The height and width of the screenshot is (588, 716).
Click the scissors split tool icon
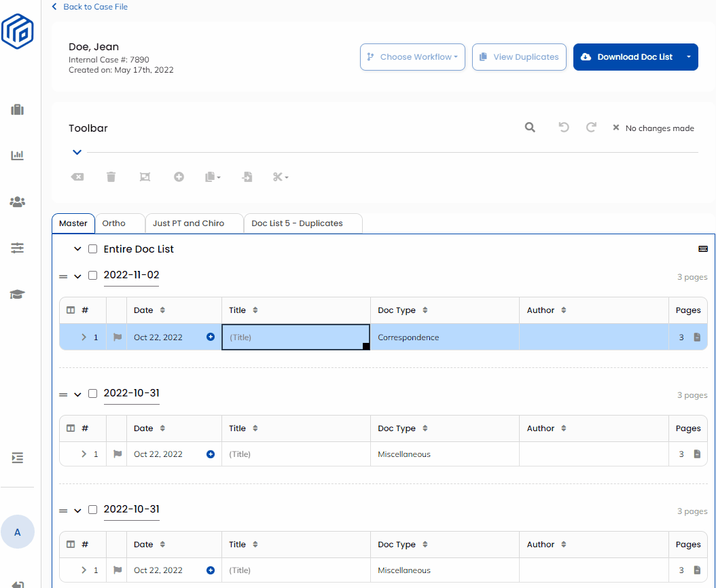(280, 177)
